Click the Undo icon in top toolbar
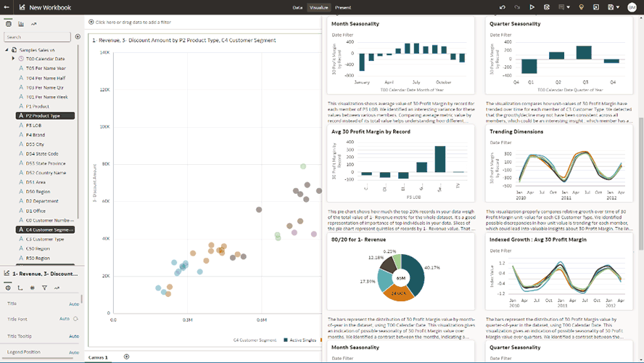This screenshot has width=644, height=363. [x=503, y=7]
